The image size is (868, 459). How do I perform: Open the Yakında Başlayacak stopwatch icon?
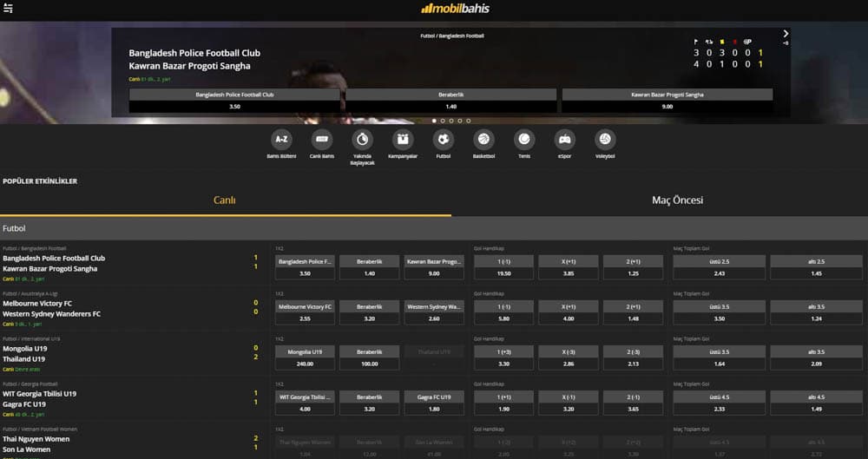point(362,140)
